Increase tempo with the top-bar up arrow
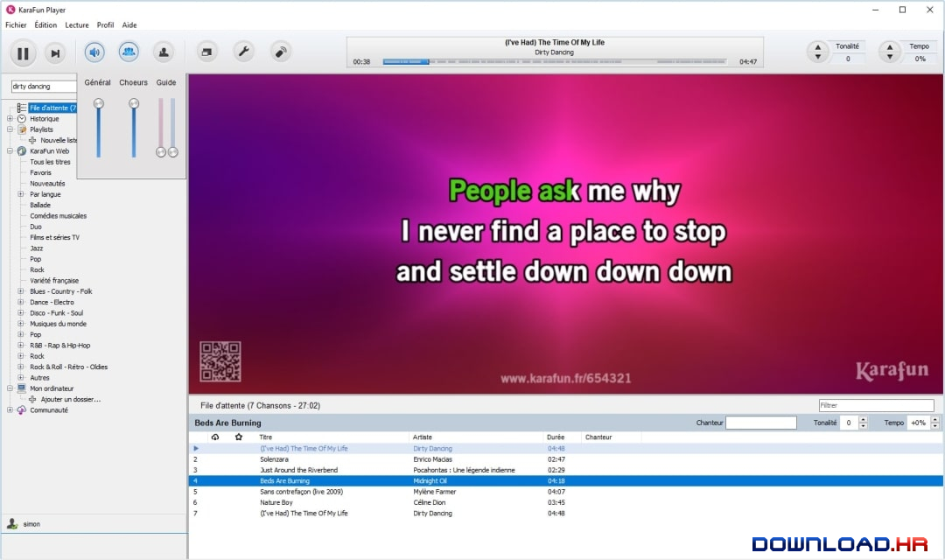This screenshot has height=560, width=945. (890, 47)
